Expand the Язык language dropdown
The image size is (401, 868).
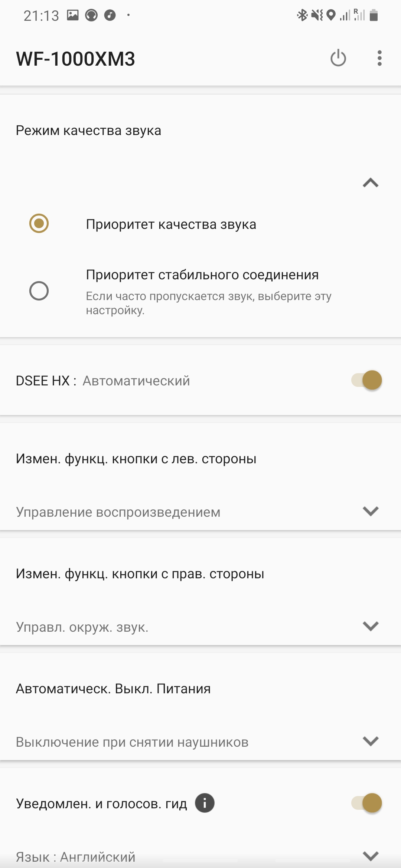[371, 856]
